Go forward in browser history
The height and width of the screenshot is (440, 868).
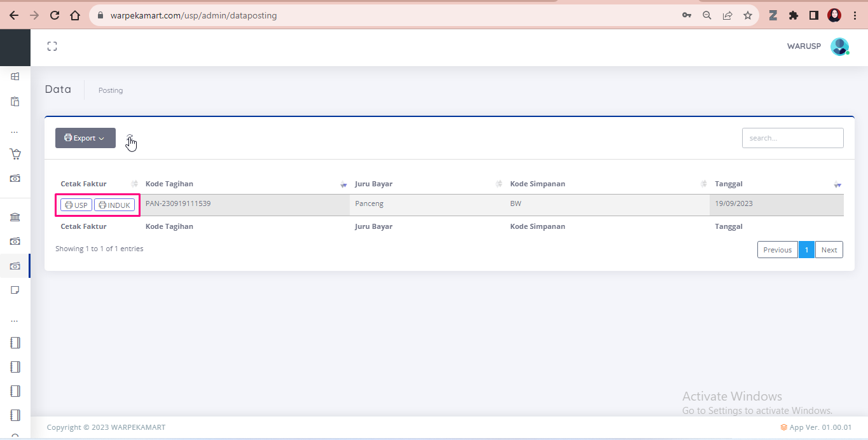34,15
